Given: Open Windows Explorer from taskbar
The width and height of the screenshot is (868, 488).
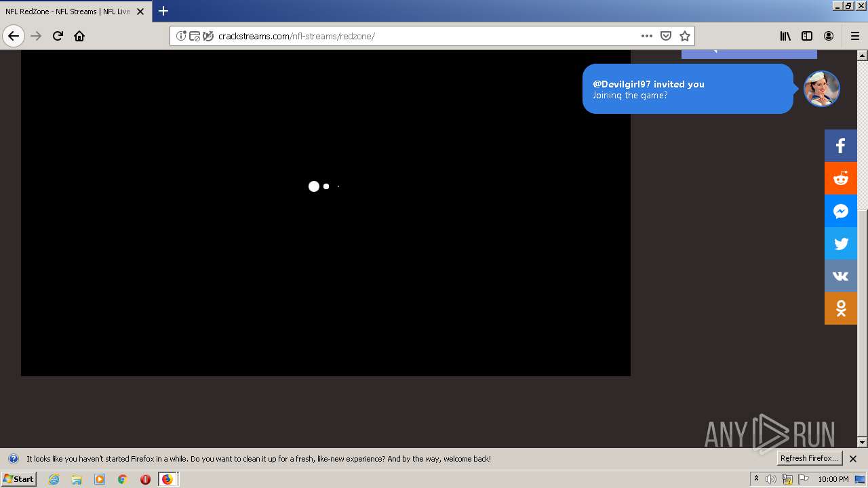Looking at the screenshot, I should [77, 479].
